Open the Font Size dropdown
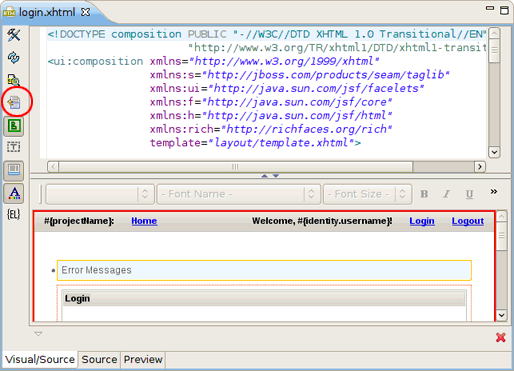Viewport: 514px width, 371px height. [x=368, y=194]
